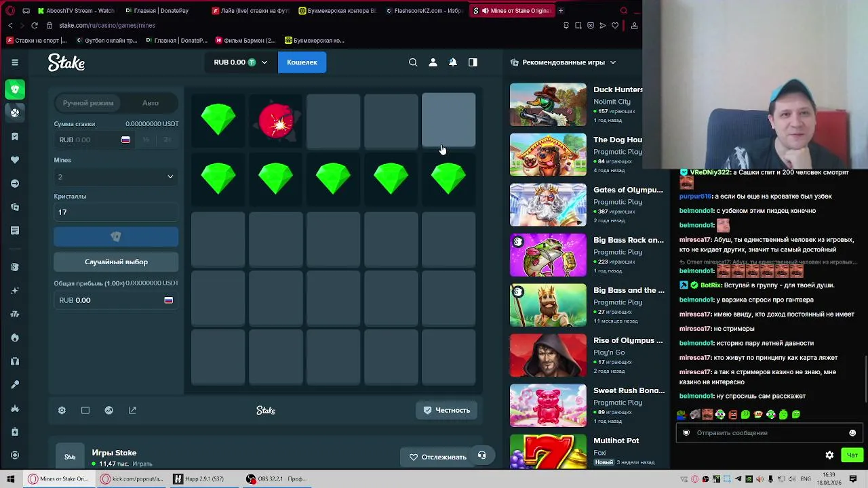
Task: Click the Кошелек wallet button
Action: click(x=302, y=62)
